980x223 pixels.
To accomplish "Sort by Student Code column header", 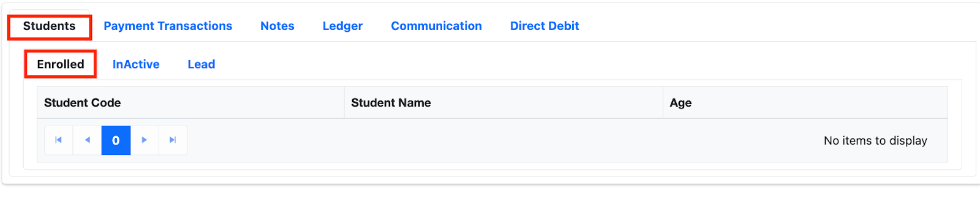I will point(190,103).
